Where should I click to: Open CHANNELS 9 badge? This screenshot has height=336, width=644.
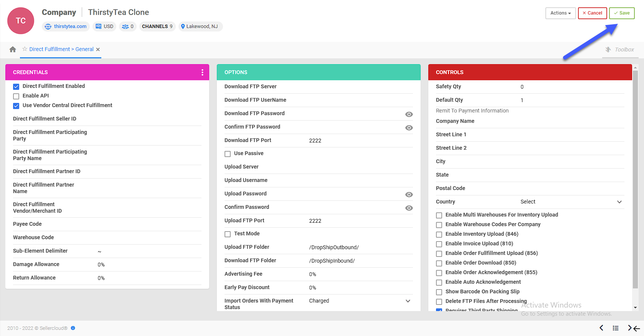(157, 26)
